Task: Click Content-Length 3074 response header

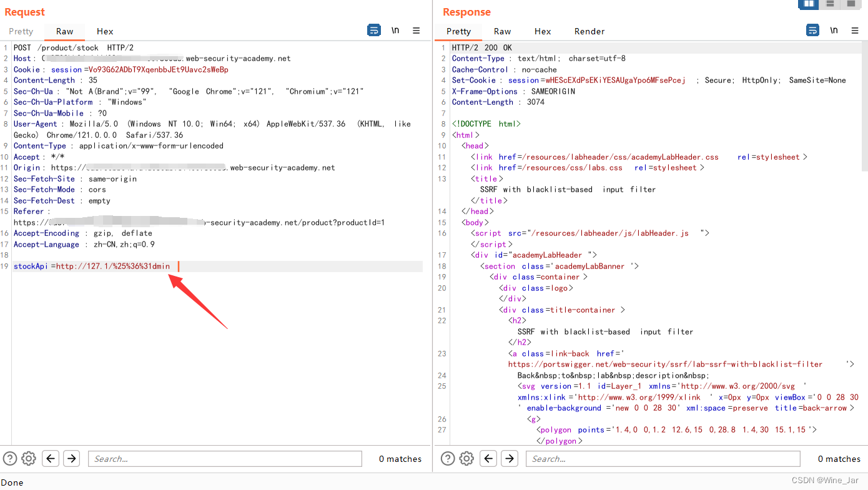Action: pos(498,102)
